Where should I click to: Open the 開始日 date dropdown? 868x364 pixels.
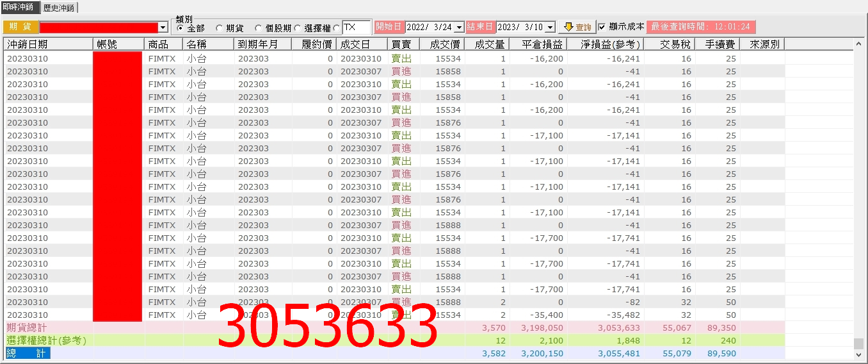pos(458,28)
